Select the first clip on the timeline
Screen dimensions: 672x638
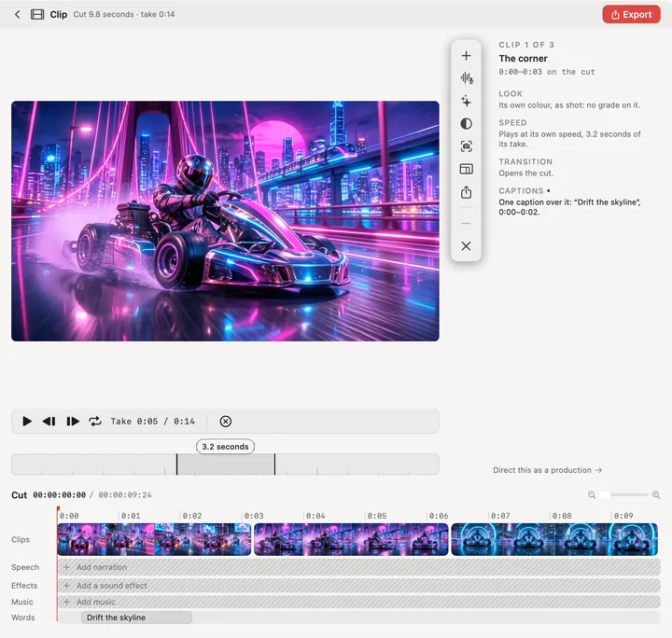154,539
